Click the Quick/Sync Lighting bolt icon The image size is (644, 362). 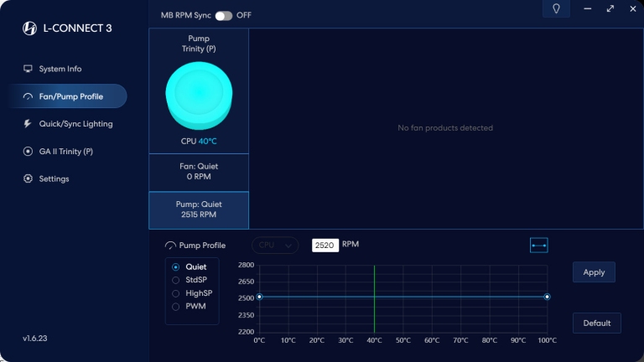28,123
